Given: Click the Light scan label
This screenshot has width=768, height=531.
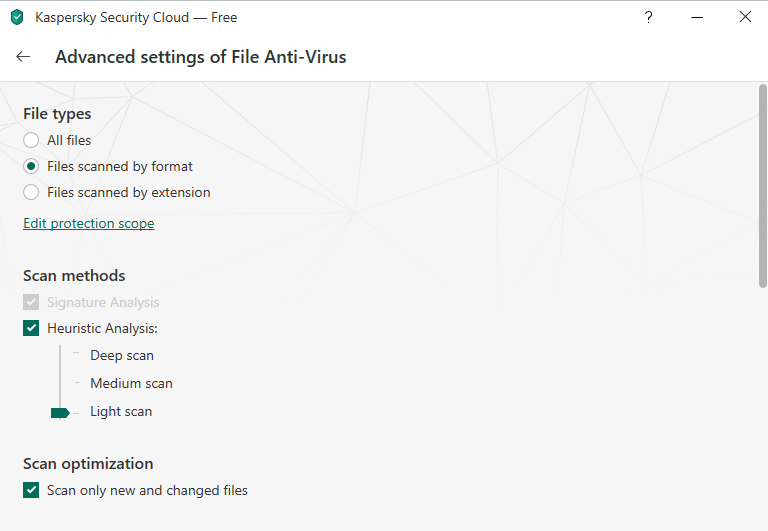Looking at the screenshot, I should point(121,411).
